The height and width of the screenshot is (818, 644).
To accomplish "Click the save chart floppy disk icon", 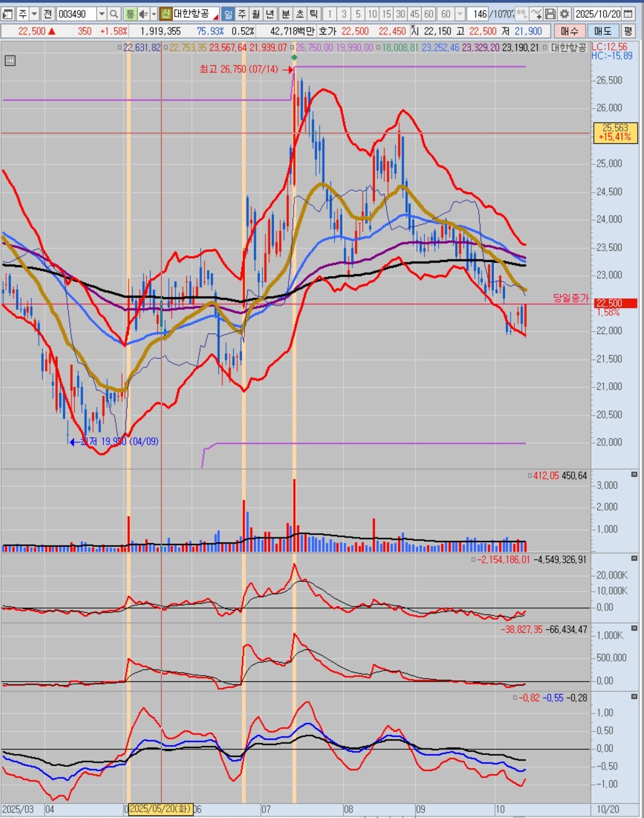I will coord(550,14).
